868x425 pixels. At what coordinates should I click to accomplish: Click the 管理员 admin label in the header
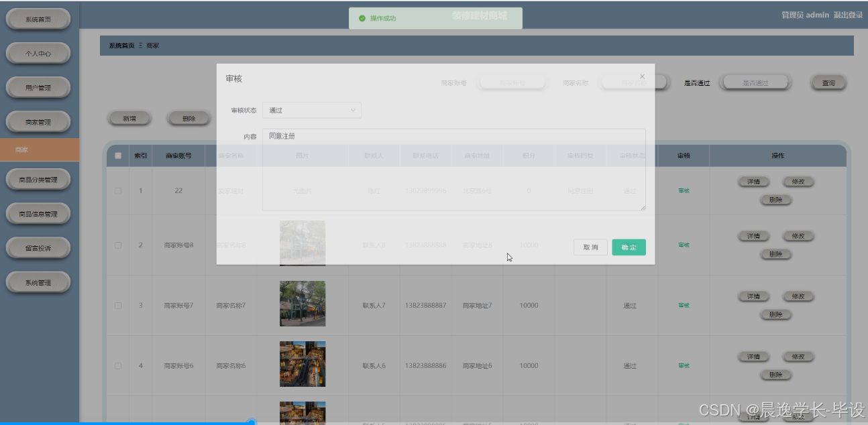[806, 15]
